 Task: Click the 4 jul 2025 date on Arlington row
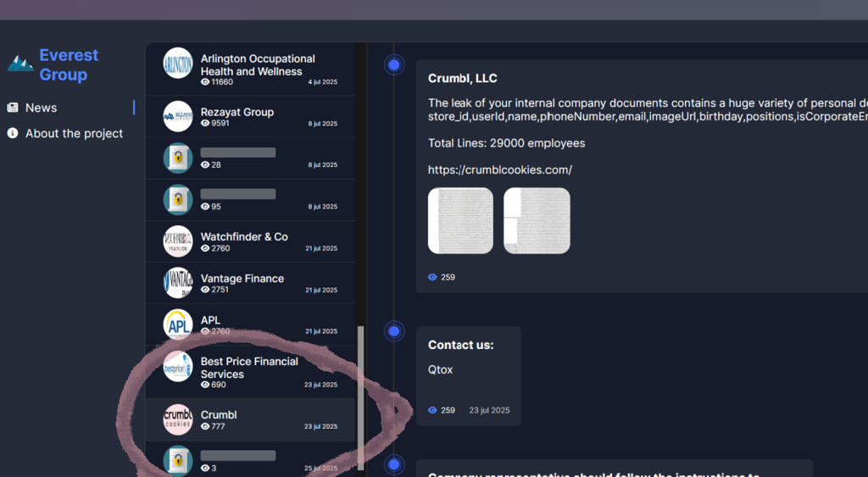click(x=323, y=82)
